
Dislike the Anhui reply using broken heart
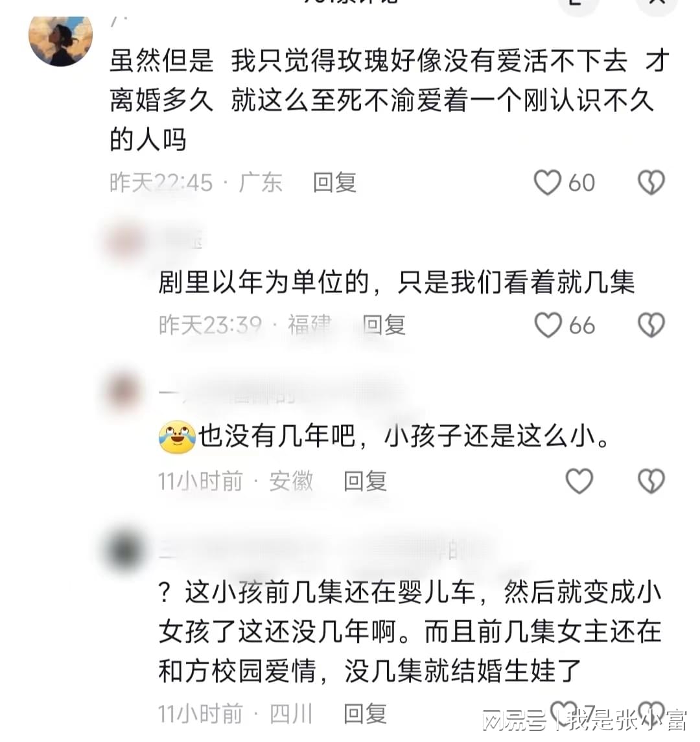click(652, 481)
